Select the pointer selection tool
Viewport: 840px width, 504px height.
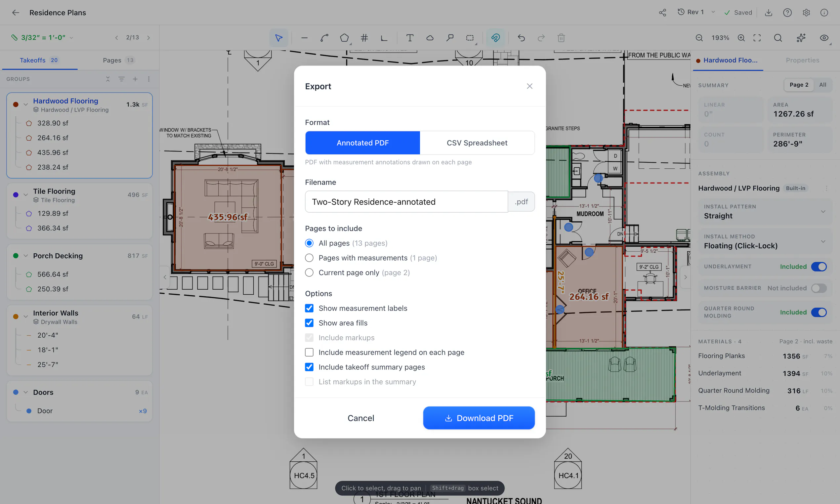coord(279,38)
